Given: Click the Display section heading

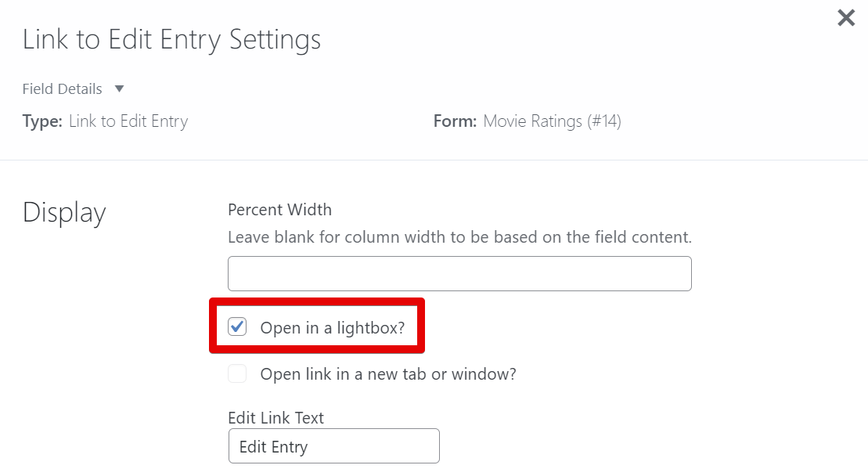Looking at the screenshot, I should 64,212.
